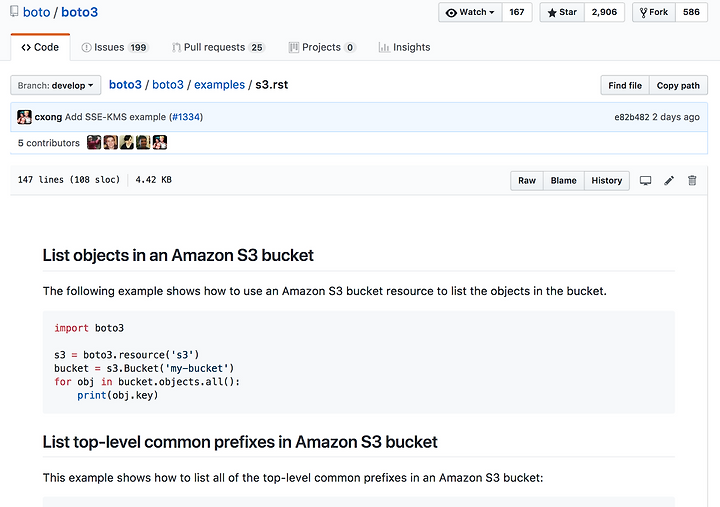Expand the Branch: develop selector
This screenshot has width=720, height=507.
coord(56,85)
